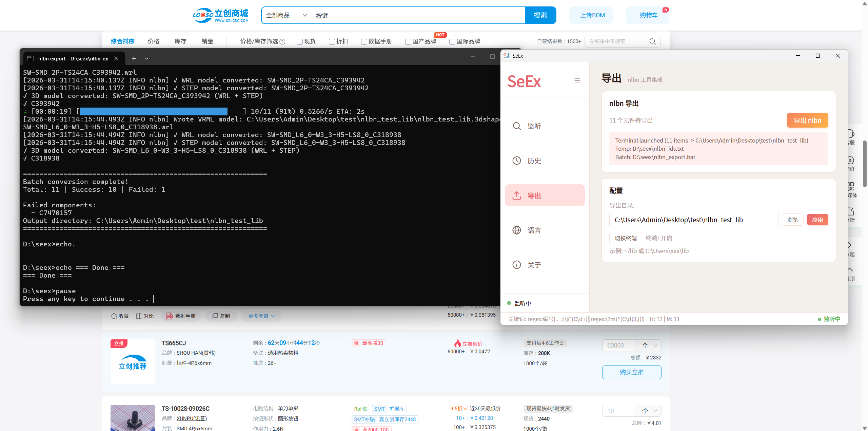This screenshot has height=431, width=868.
Task: Toggle the 国产品牌 checkbox
Action: point(408,42)
